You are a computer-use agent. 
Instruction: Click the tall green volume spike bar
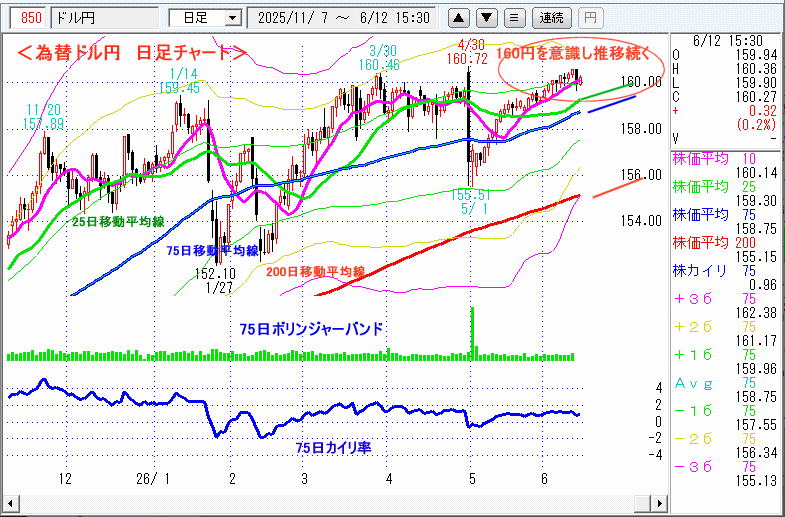[473, 334]
